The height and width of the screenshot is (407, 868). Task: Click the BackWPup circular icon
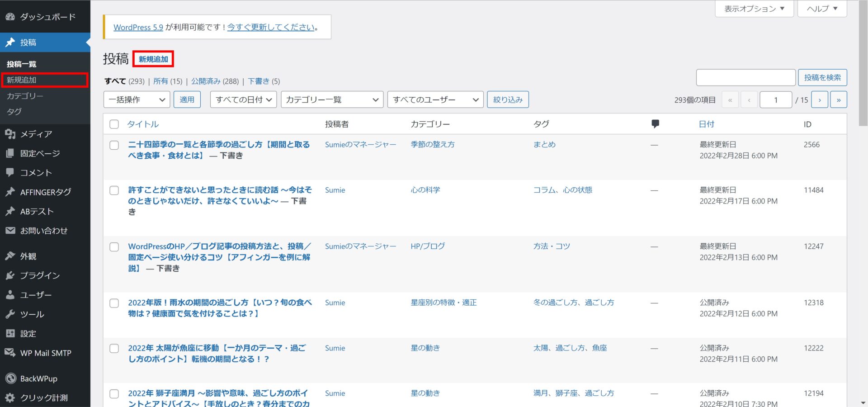11,379
